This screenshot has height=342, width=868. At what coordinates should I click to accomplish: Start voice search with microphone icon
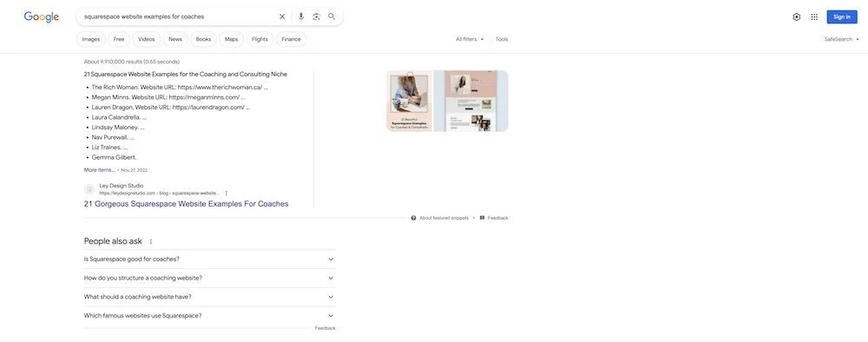coord(300,16)
